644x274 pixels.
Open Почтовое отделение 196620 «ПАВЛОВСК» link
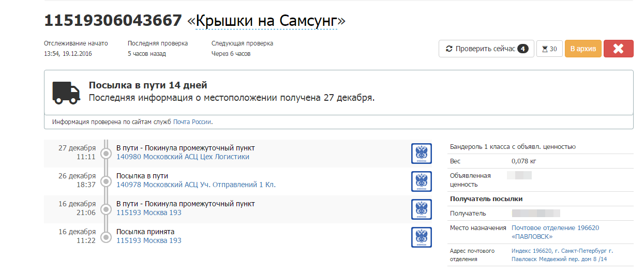[555, 232]
